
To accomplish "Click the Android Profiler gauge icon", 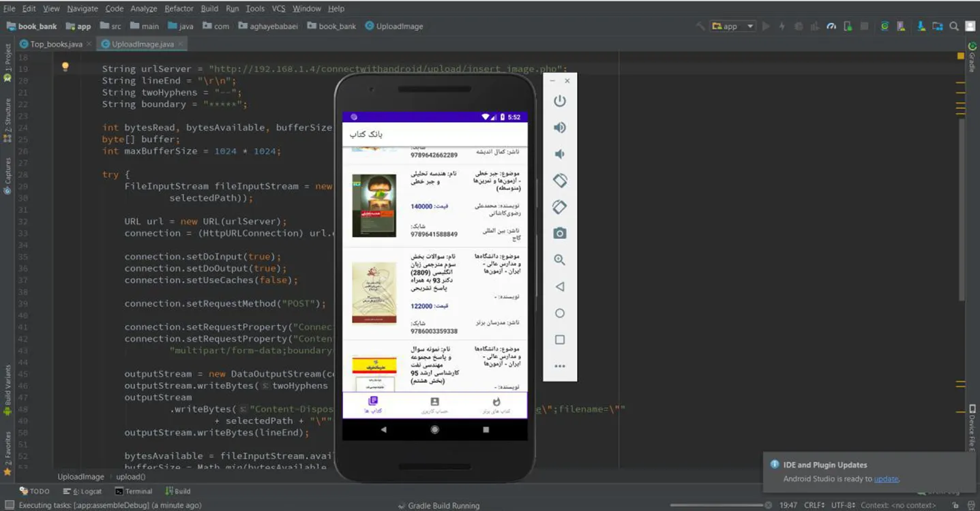I will 831,27.
